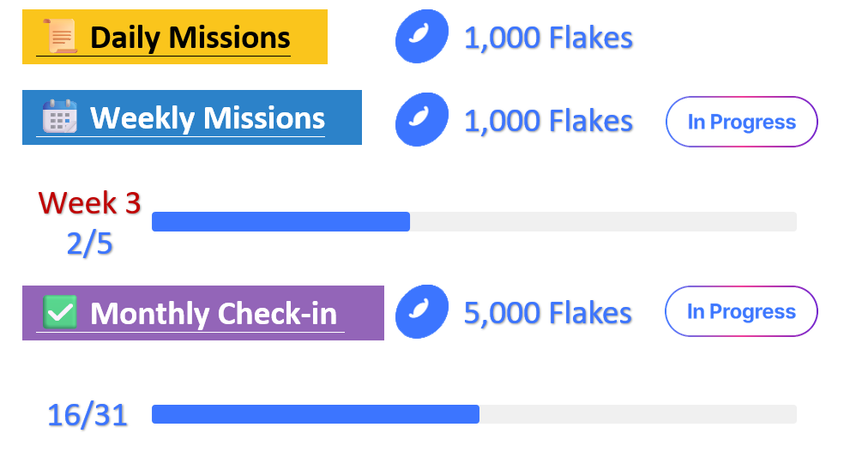
Task: Click the Weekly Missions 1,000 Flakes reward text
Action: 548,121
